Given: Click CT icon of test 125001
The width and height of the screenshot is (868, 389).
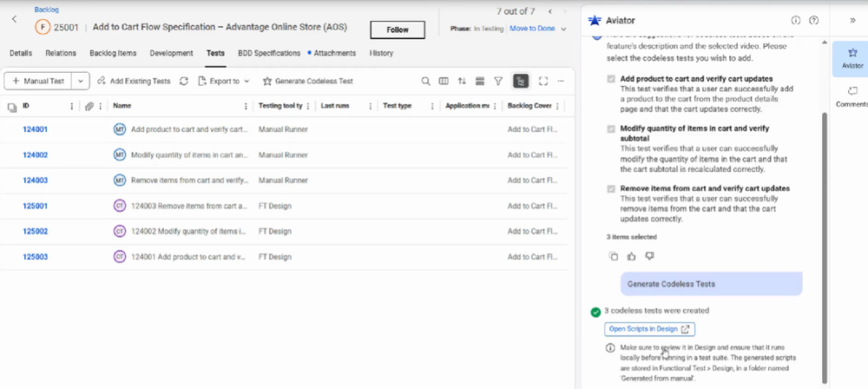Looking at the screenshot, I should click(x=120, y=206).
